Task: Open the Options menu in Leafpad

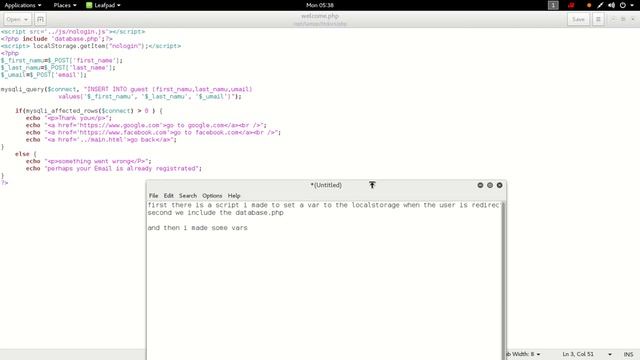Action: pyautogui.click(x=212, y=196)
